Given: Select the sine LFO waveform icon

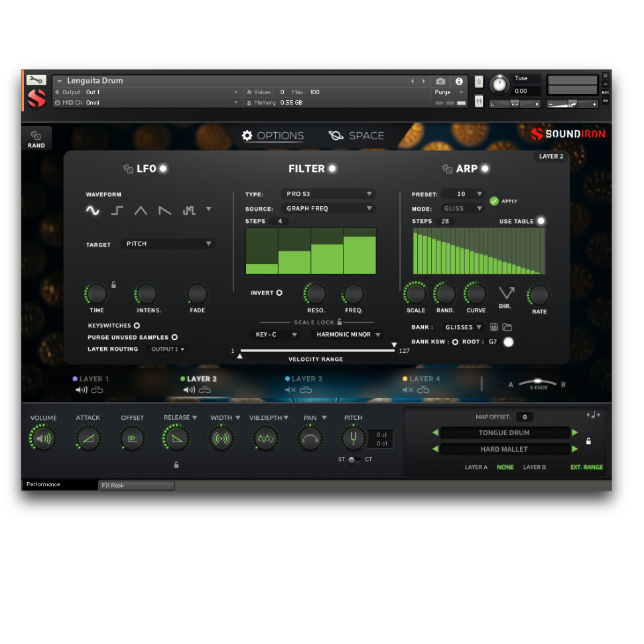Looking at the screenshot, I should (92, 210).
